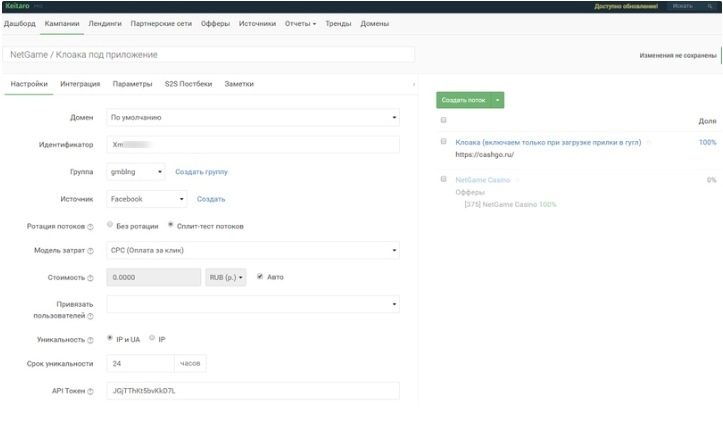Select the Сплит-тест потоков radio option
723x424 pixels.
(x=171, y=224)
